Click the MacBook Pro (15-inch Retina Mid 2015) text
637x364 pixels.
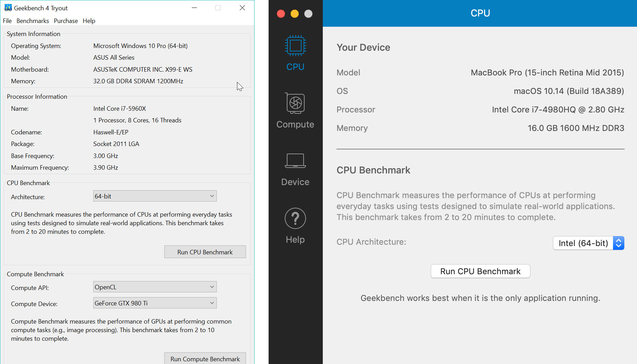547,73
